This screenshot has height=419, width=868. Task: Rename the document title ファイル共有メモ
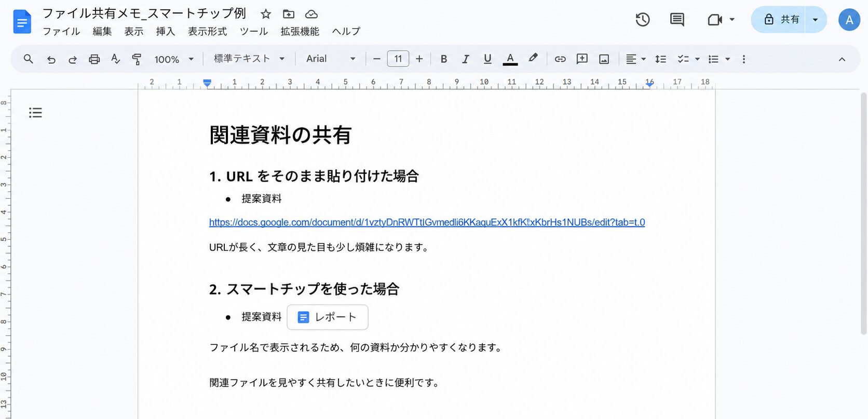[x=144, y=13]
